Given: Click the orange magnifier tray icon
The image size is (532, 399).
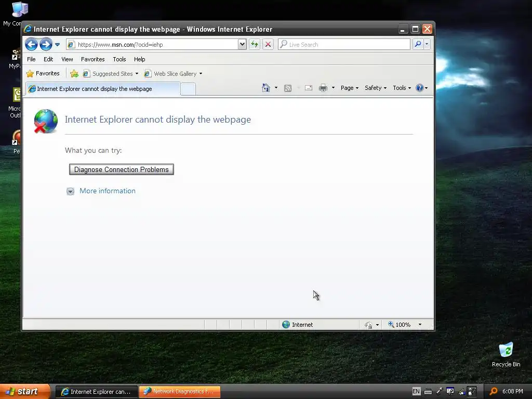Looking at the screenshot, I should click(x=494, y=392).
